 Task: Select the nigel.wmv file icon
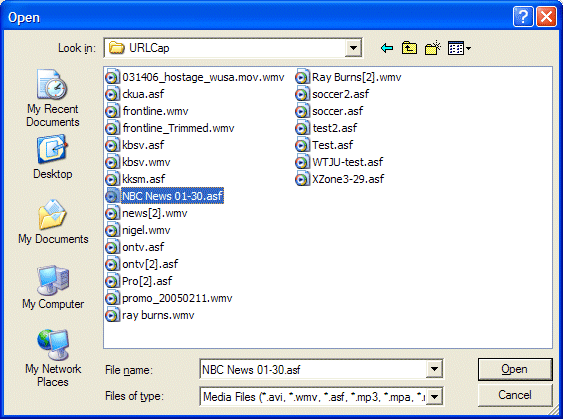point(112,230)
